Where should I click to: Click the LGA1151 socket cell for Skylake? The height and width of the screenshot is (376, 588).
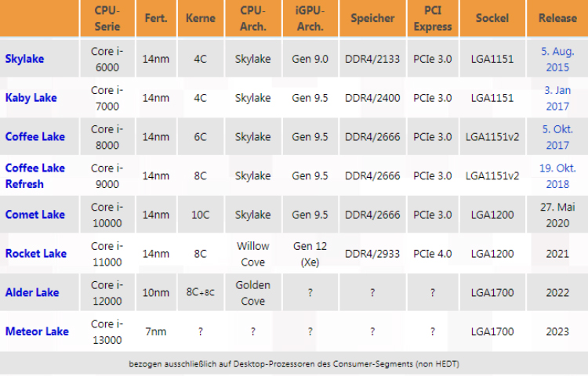(x=492, y=59)
